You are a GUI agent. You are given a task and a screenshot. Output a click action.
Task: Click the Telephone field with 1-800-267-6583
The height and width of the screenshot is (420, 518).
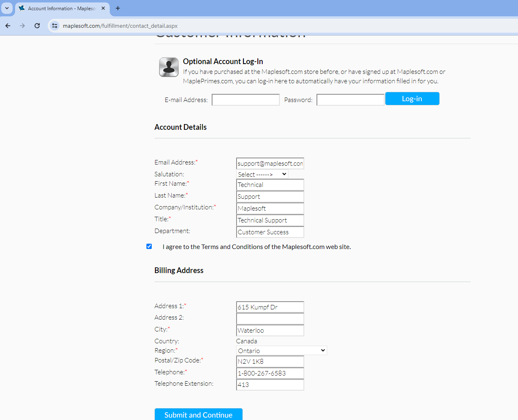click(270, 373)
